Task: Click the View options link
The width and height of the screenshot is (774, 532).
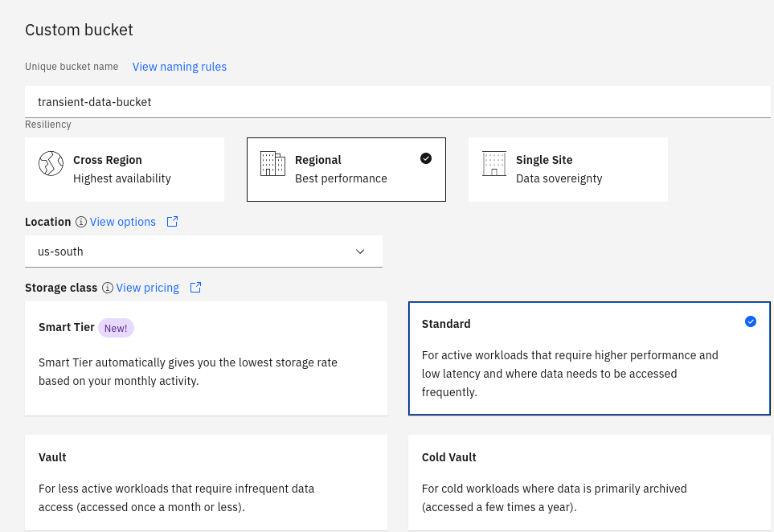Action: pyautogui.click(x=123, y=222)
